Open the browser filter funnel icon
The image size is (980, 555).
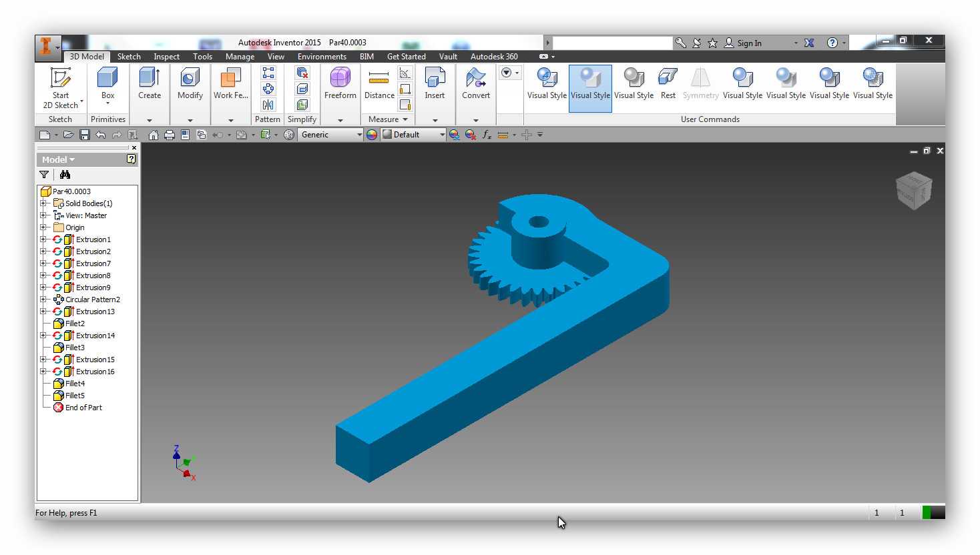(x=44, y=175)
